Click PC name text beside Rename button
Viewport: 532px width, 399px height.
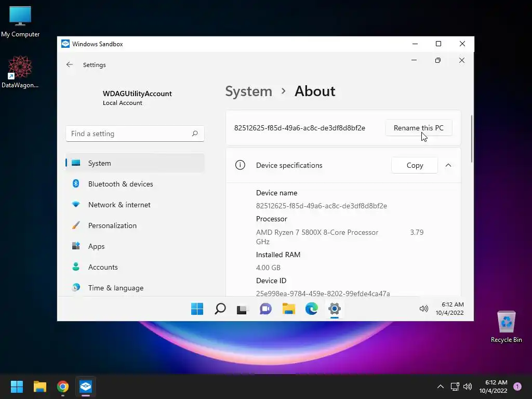(300, 128)
